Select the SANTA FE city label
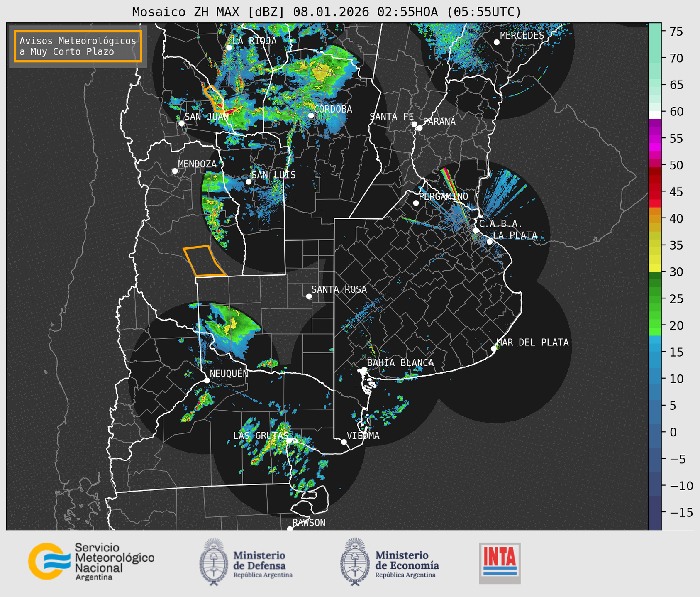700x597 pixels. tap(392, 117)
